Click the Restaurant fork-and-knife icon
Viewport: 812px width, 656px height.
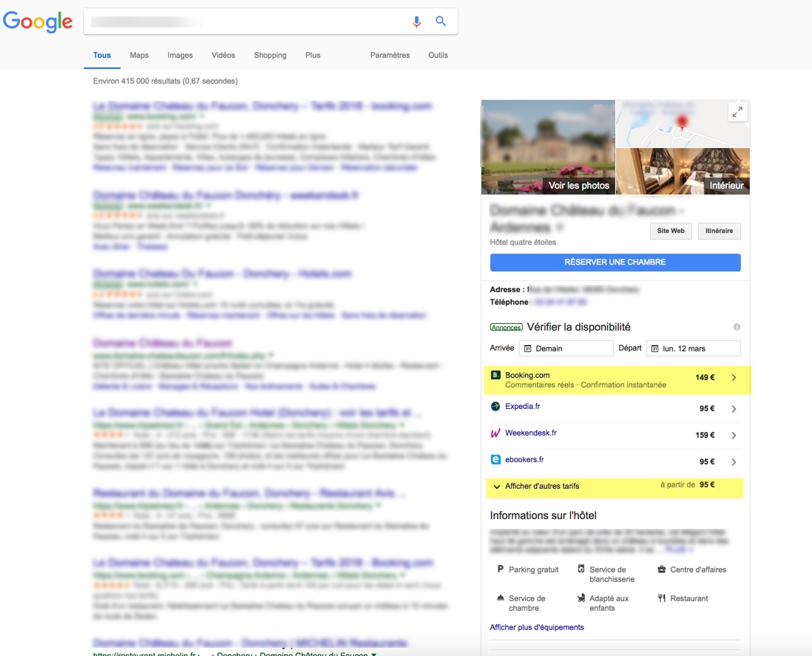coord(662,598)
